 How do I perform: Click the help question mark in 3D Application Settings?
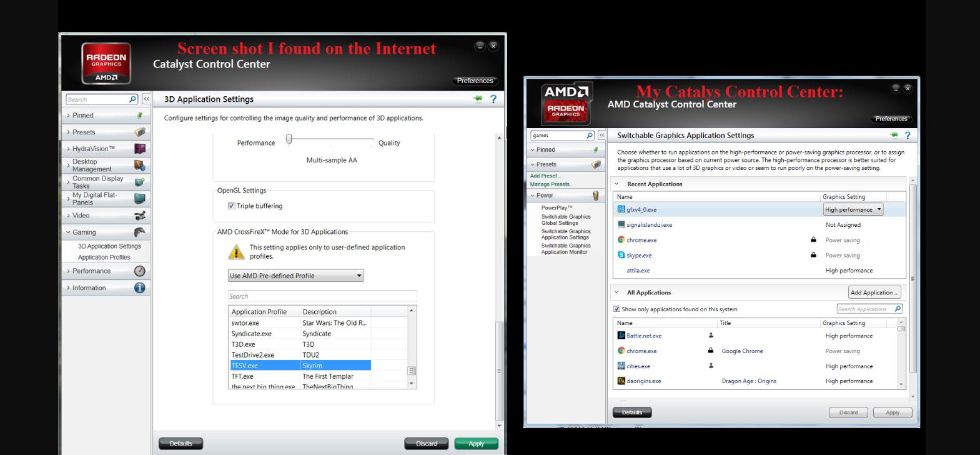[x=493, y=99]
